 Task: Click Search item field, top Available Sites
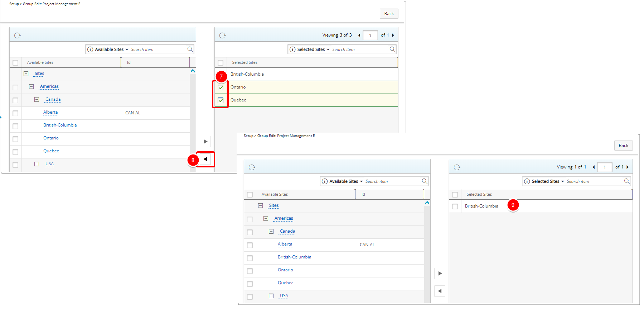coord(158,49)
